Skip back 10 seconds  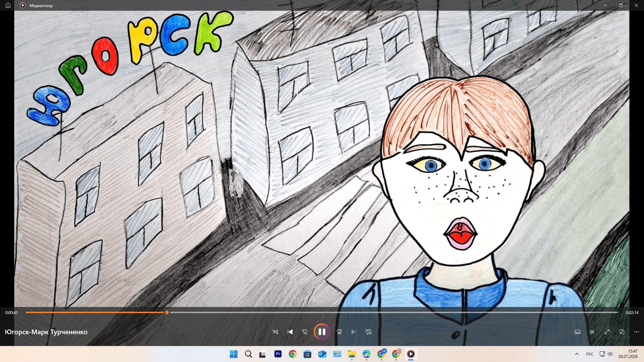305,332
